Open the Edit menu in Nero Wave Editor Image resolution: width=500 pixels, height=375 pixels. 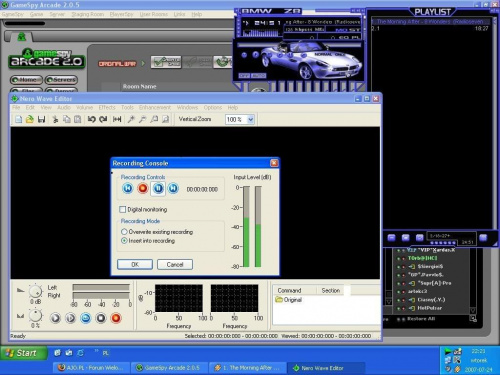click(30, 107)
